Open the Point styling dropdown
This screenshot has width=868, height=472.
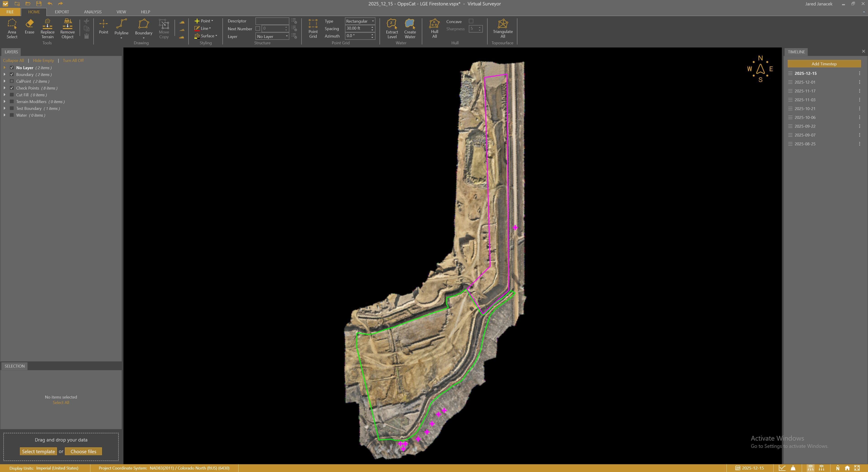pos(204,21)
